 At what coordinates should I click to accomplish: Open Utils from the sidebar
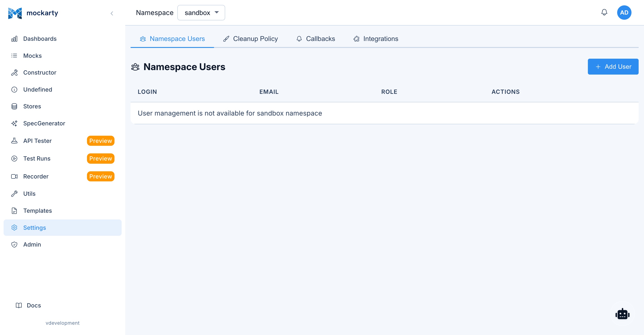coord(63,194)
